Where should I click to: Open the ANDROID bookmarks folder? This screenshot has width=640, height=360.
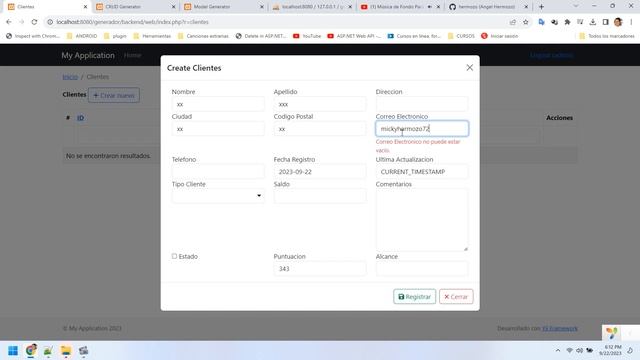[82, 36]
